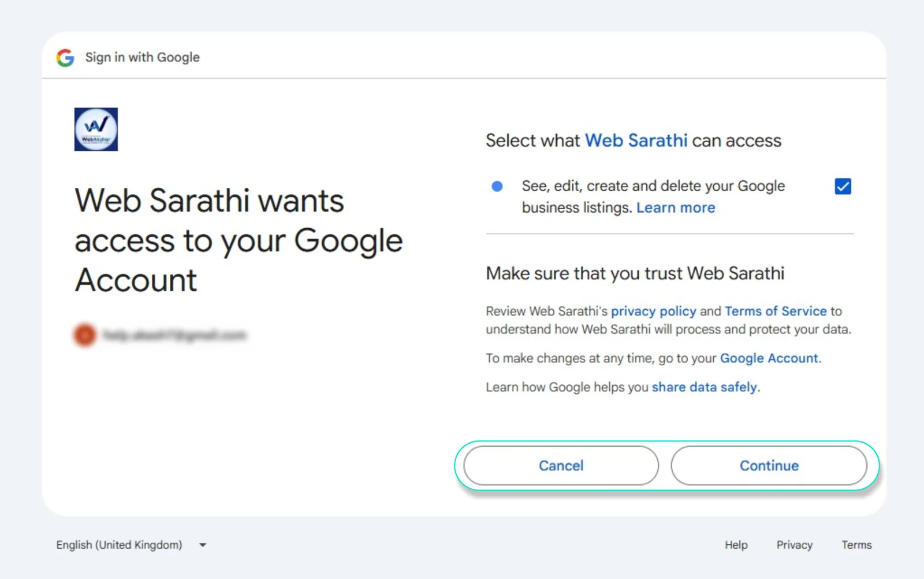
Task: Click the blue bullet beside business listings permission
Action: click(x=497, y=186)
